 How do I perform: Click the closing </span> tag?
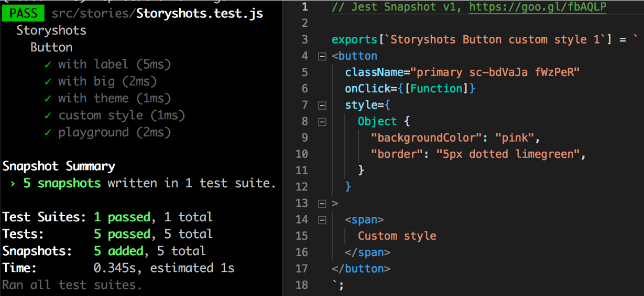pos(367,252)
